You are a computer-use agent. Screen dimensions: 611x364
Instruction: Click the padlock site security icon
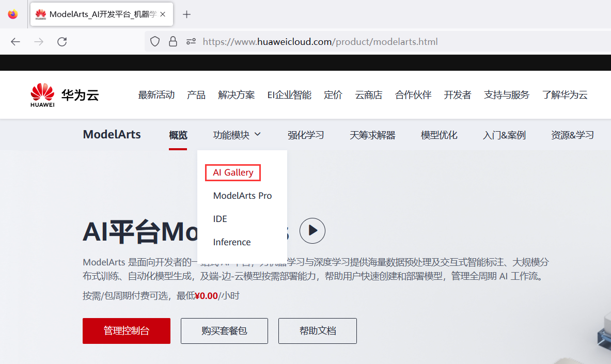[173, 41]
